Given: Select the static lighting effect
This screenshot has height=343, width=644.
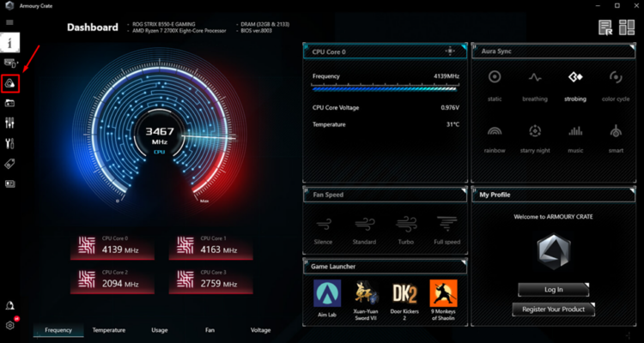Looking at the screenshot, I should pyautogui.click(x=495, y=86).
